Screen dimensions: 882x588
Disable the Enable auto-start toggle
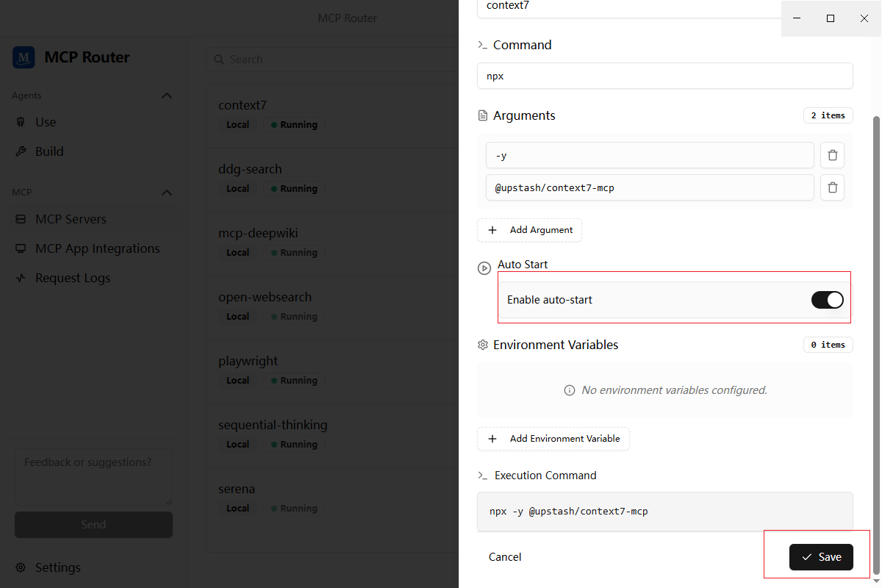coord(827,300)
